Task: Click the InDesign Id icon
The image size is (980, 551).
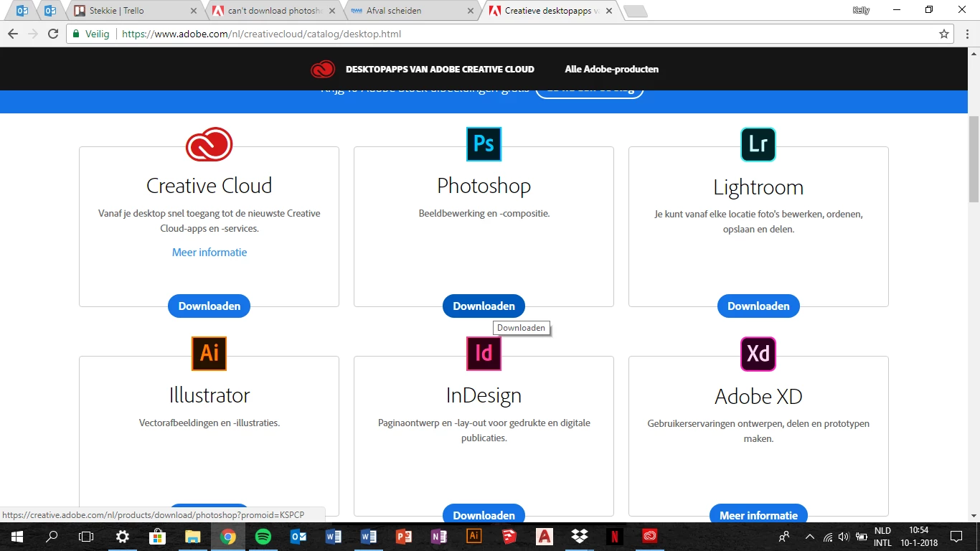Action: pyautogui.click(x=484, y=354)
